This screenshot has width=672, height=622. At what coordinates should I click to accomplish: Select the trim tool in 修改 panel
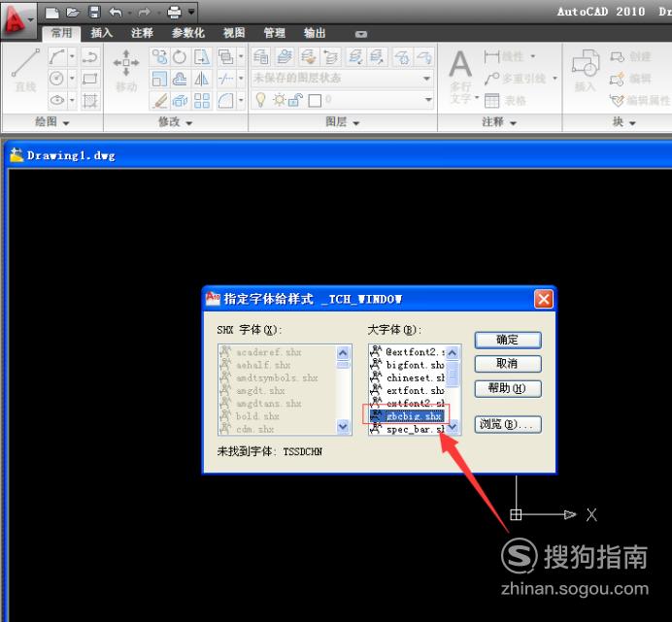click(x=225, y=79)
